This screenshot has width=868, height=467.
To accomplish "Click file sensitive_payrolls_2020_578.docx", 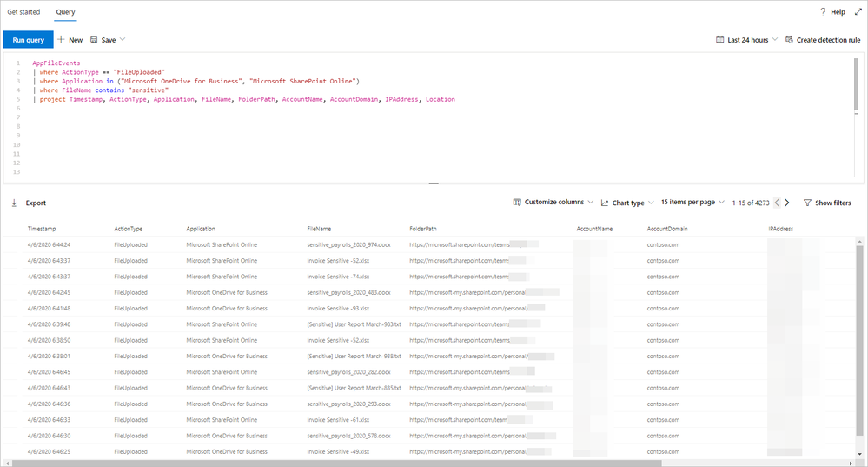I will pyautogui.click(x=348, y=436).
